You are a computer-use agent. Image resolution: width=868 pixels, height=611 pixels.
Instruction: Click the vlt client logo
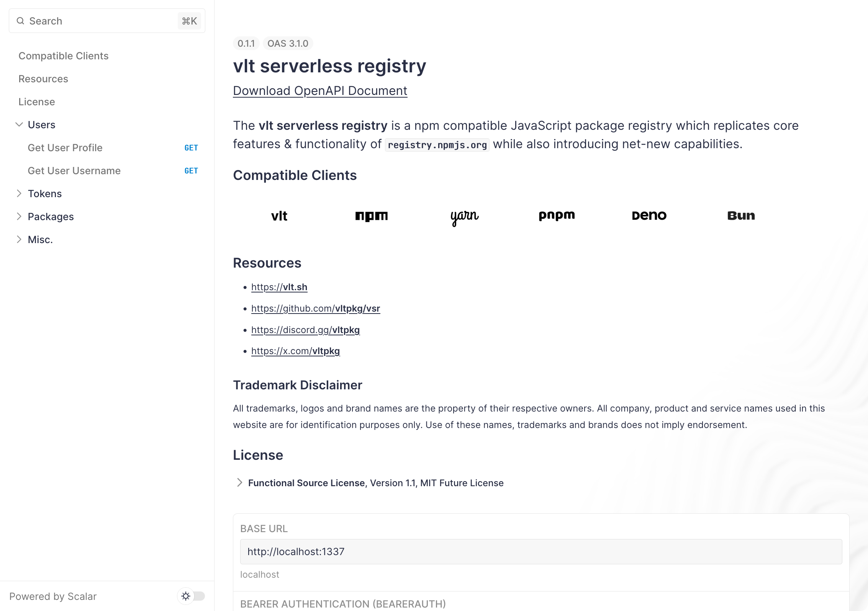[x=279, y=216]
